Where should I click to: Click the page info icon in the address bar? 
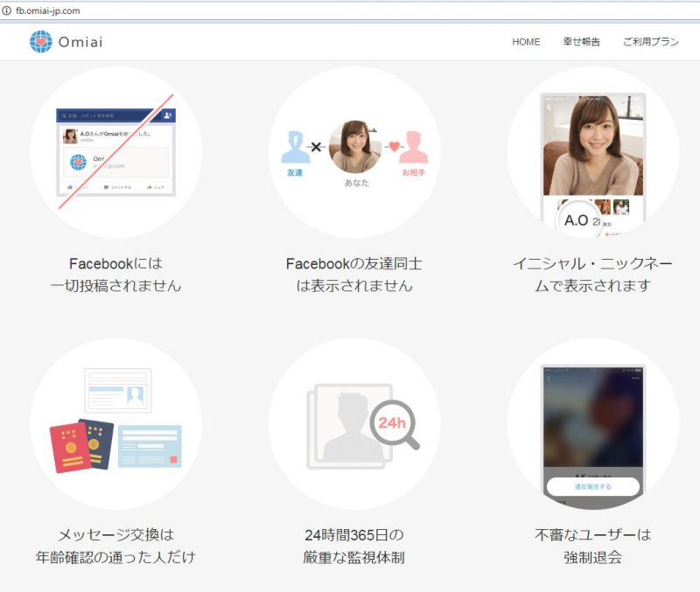10,12
